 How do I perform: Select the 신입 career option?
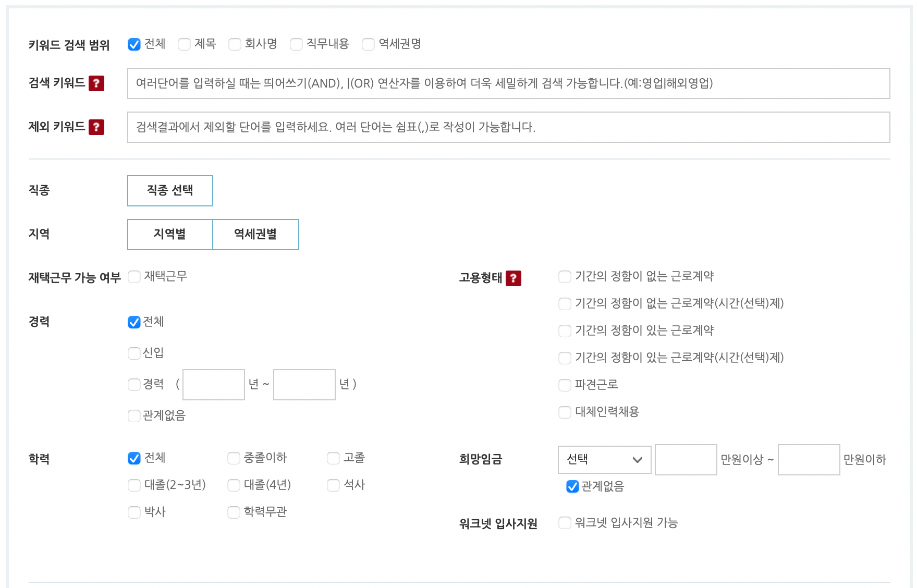[133, 353]
